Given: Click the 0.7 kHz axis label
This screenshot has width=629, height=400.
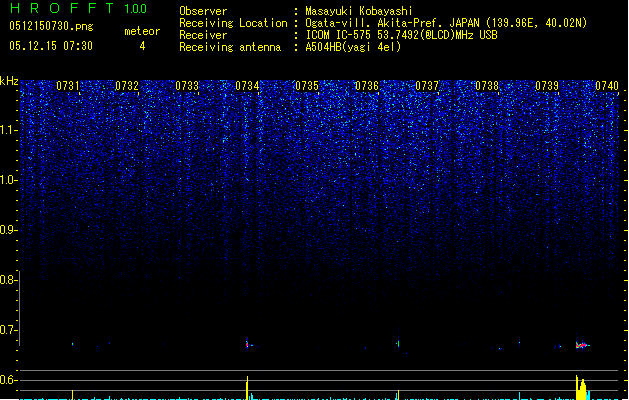Looking at the screenshot, I should click(9, 330).
